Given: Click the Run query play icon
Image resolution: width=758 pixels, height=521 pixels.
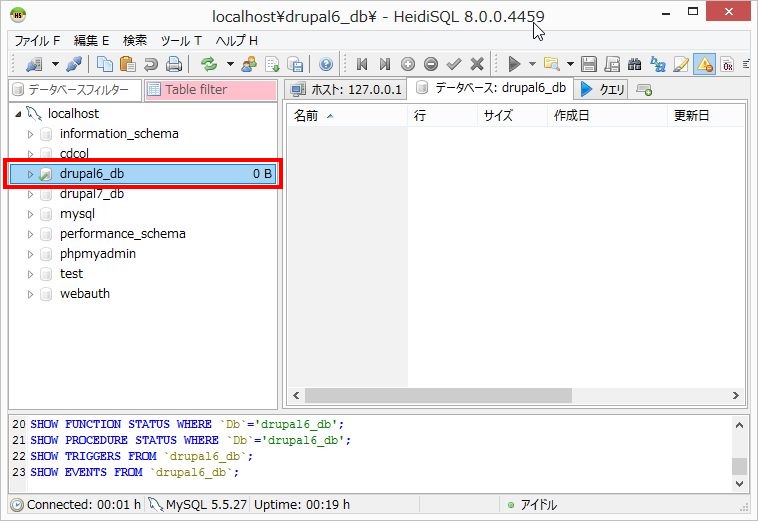Looking at the screenshot, I should tap(514, 64).
